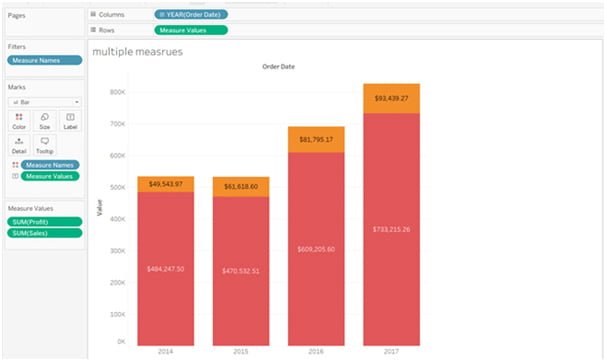Select the 2014 orange profit bar segment
Viewport: 606px width, 361px height.
click(166, 184)
